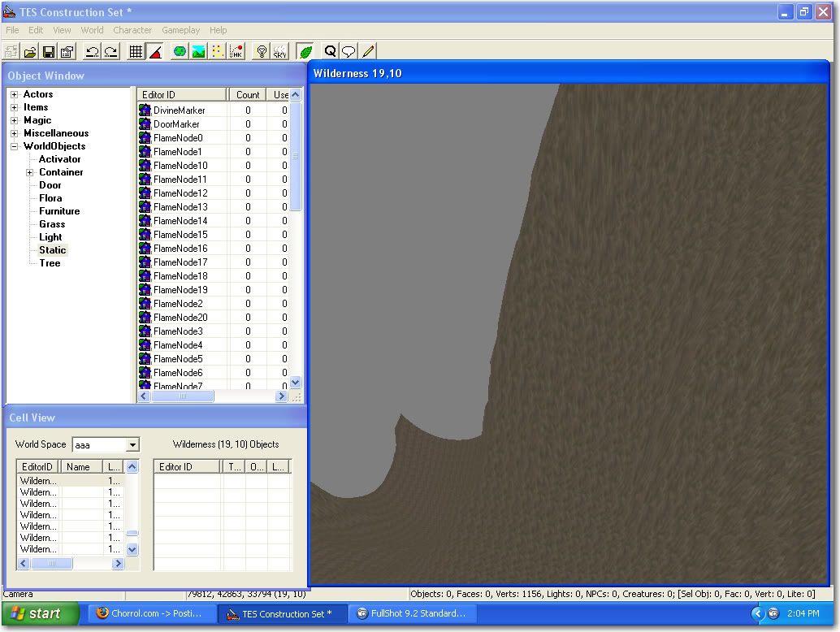Open the File menu
840x632 pixels.
tap(12, 30)
